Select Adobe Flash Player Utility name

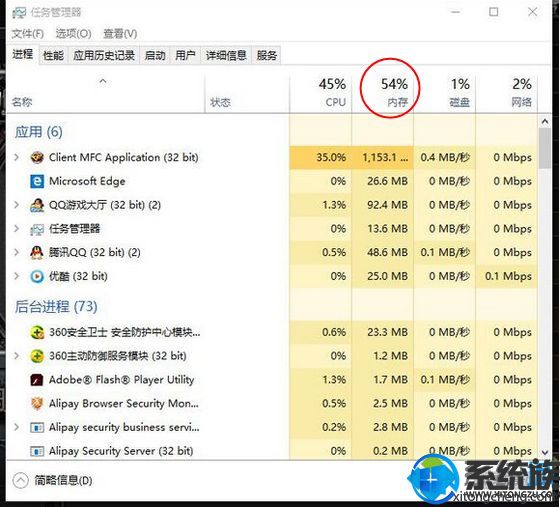[121, 380]
